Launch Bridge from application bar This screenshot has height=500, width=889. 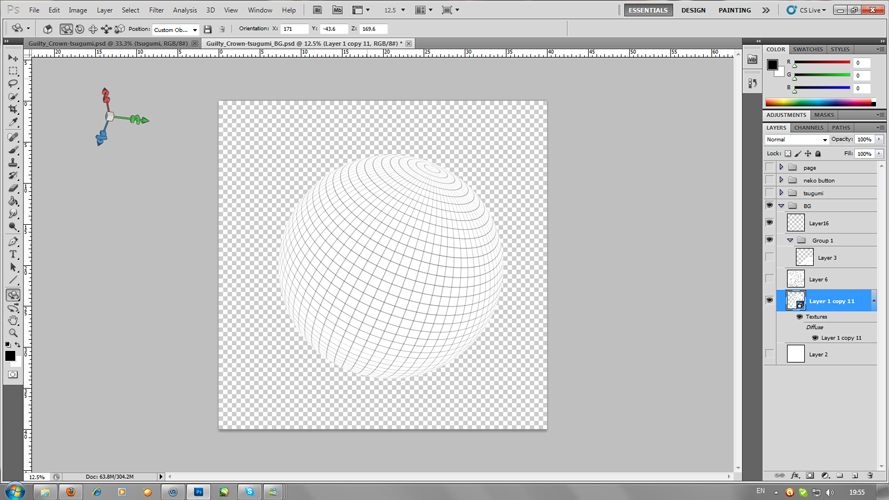(x=318, y=10)
